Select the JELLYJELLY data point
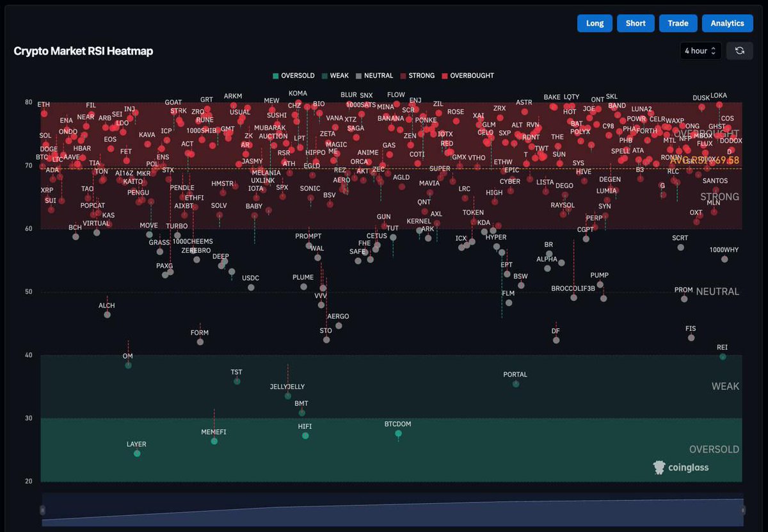The image size is (768, 532). tap(288, 396)
